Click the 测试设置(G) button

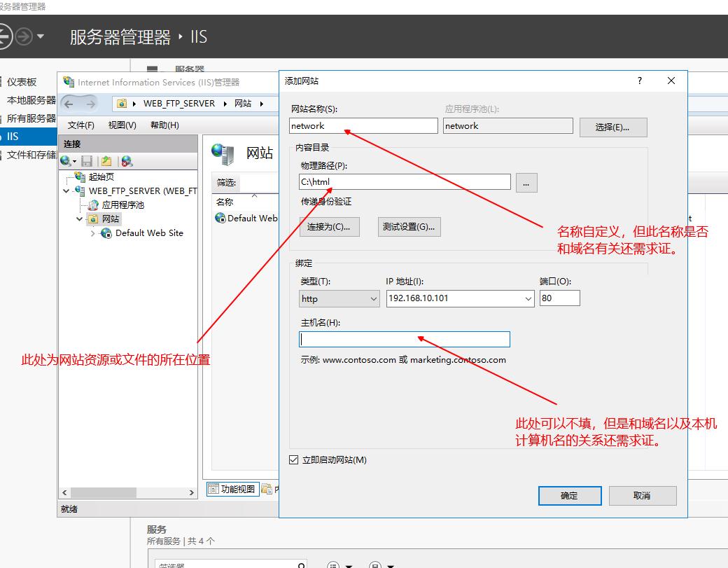click(410, 226)
